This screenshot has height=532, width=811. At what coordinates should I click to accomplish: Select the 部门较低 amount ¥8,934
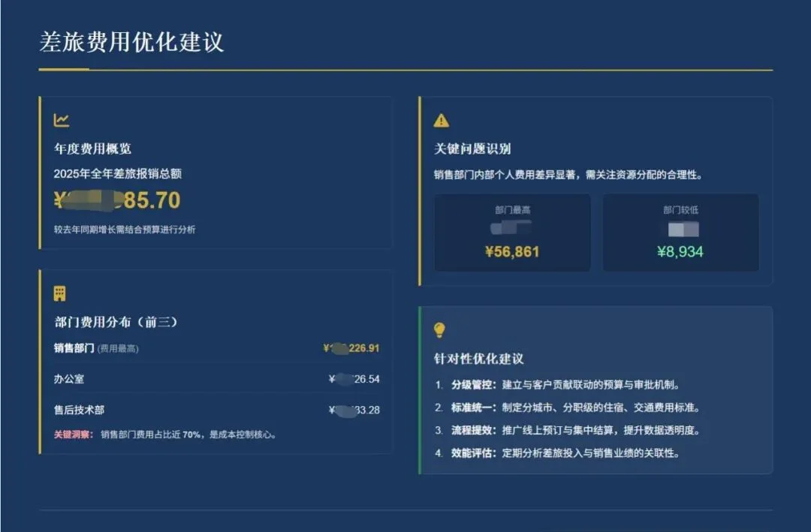click(x=681, y=252)
